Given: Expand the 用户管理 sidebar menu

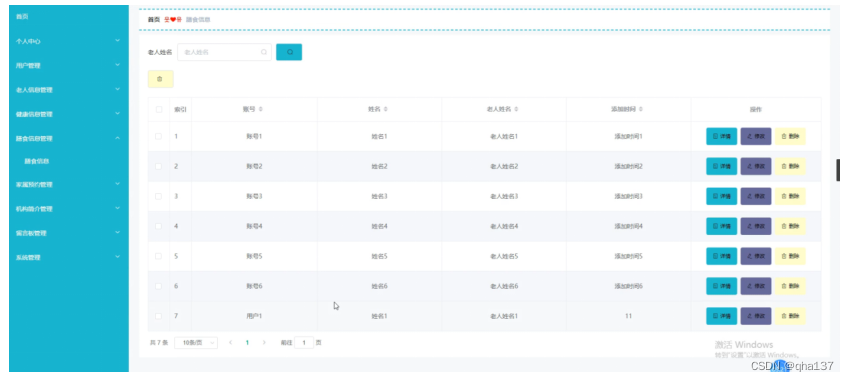Looking at the screenshot, I should [69, 65].
